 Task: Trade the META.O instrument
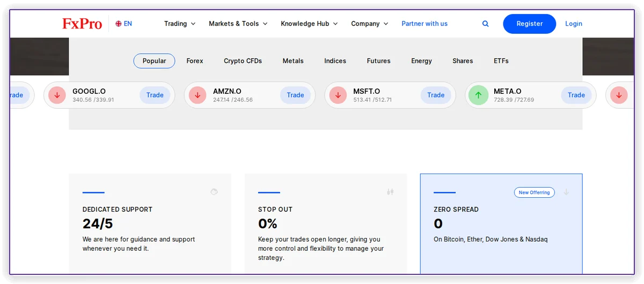[x=576, y=95]
